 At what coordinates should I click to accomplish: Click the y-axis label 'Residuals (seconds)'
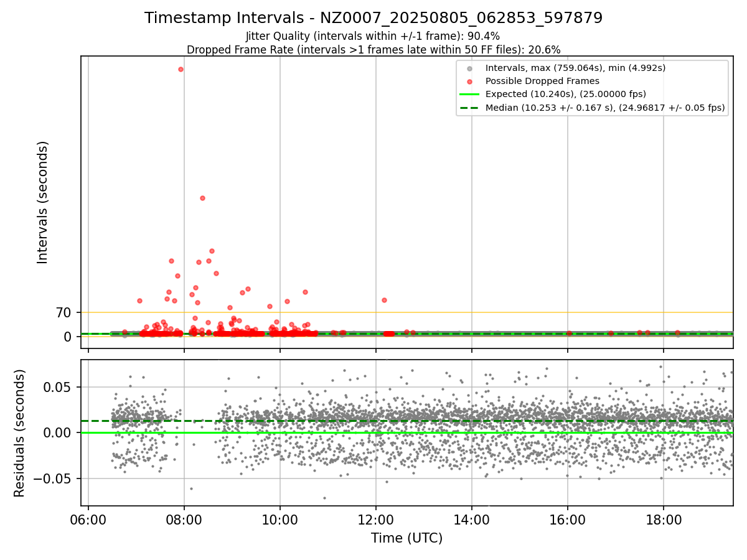20,433
